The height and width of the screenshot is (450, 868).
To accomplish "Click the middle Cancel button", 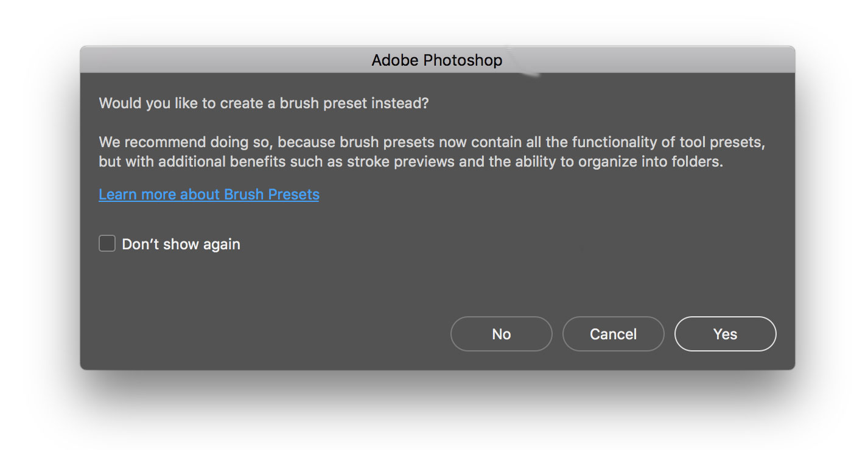I will (613, 334).
